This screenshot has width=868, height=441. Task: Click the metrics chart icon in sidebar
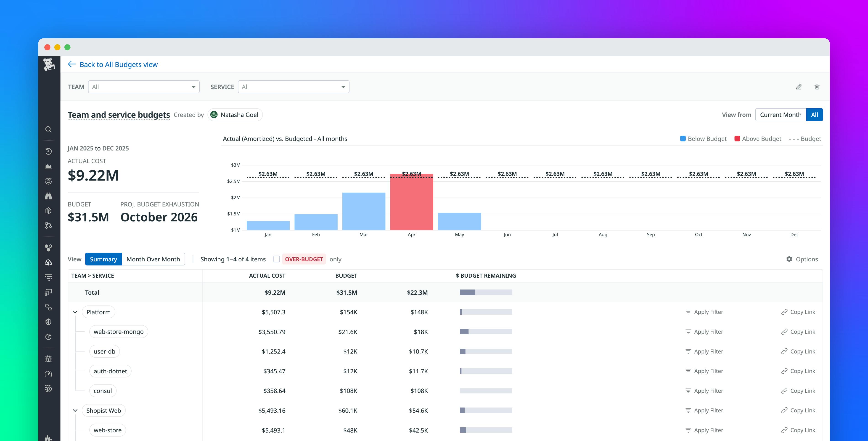[x=48, y=166]
